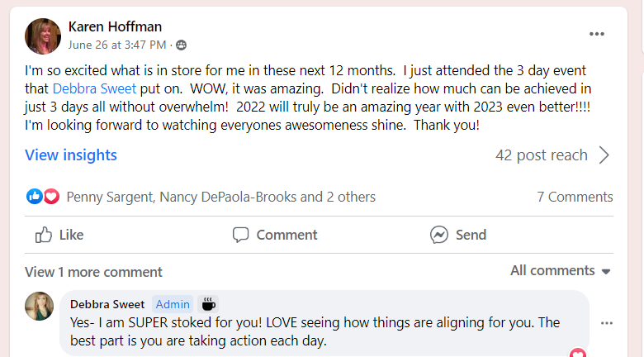Viewport: 644px width, 357px height.
Task: Expand View 1 more comment
Action: (93, 272)
